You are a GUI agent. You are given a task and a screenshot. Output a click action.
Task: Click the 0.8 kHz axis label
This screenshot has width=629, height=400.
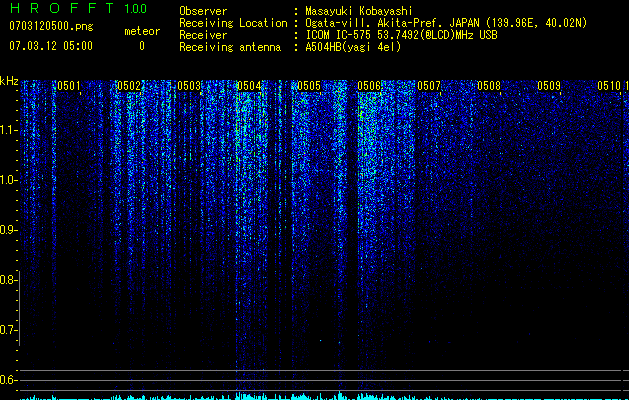[x=8, y=280]
